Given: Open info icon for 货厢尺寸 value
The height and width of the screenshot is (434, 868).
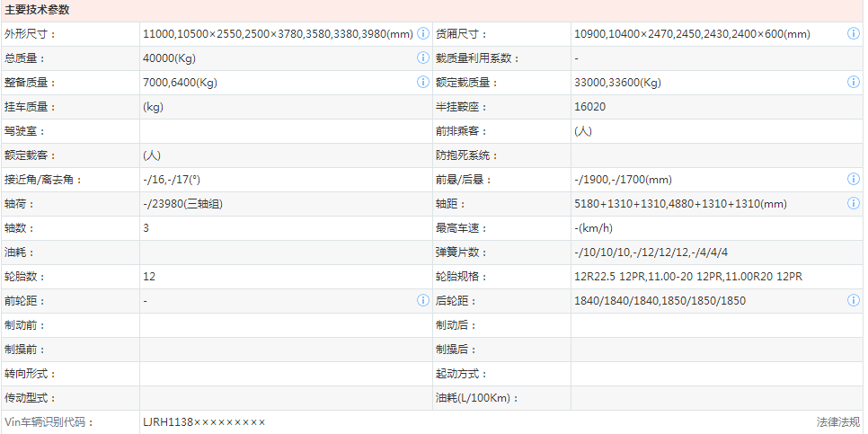Looking at the screenshot, I should point(854,34).
